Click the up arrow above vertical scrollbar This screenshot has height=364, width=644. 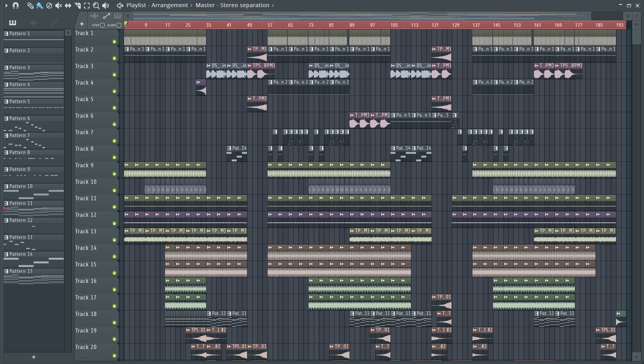(x=636, y=25)
